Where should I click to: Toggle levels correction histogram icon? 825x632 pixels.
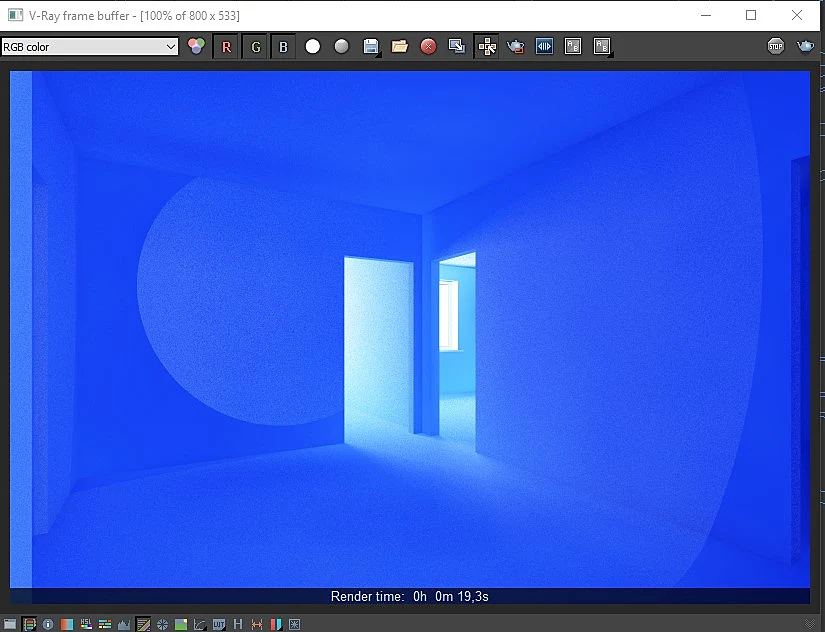click(x=124, y=624)
